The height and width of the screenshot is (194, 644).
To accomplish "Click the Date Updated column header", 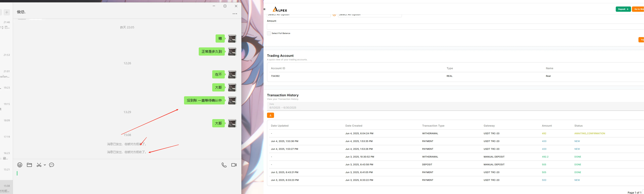I will [x=280, y=126].
